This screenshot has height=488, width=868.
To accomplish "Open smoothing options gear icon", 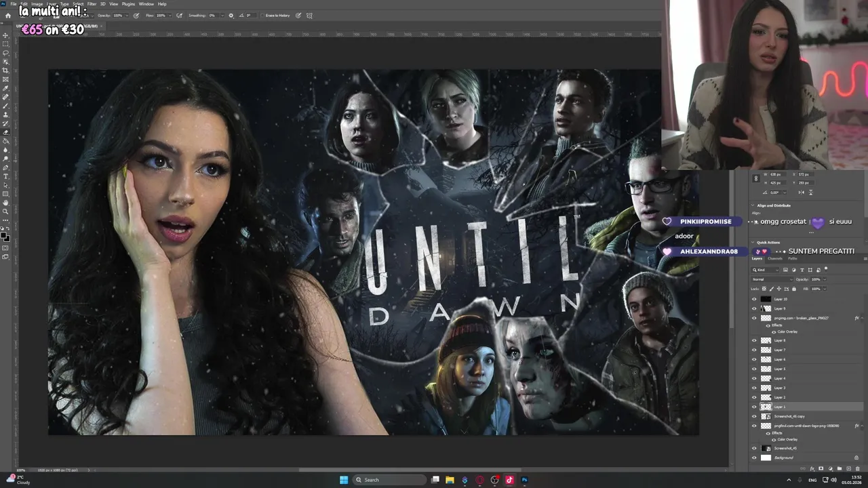I will (231, 16).
